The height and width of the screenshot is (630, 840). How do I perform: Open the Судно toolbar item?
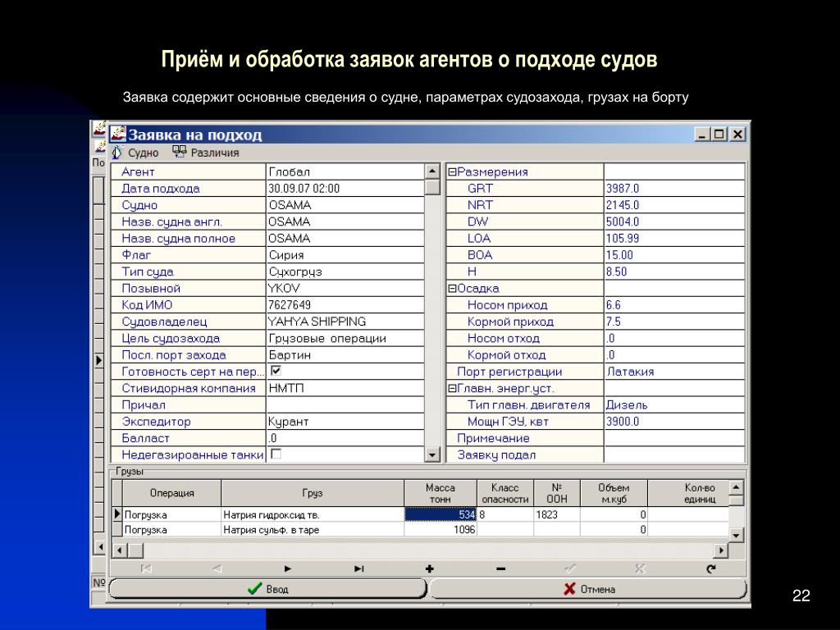pos(135,153)
